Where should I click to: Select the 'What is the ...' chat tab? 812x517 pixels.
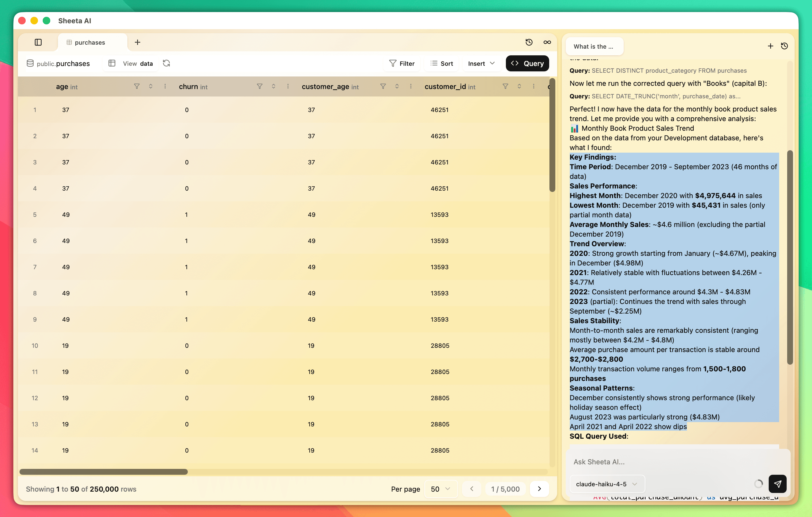pos(594,46)
